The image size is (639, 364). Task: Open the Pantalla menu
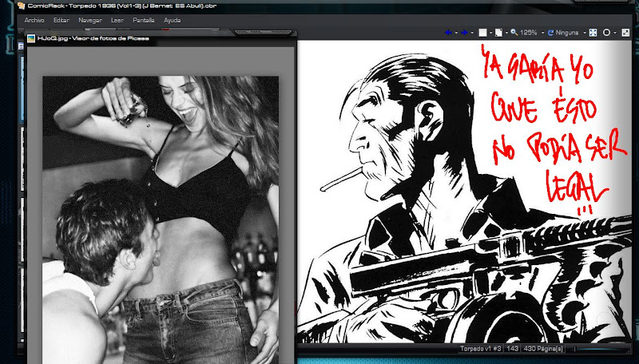click(144, 20)
